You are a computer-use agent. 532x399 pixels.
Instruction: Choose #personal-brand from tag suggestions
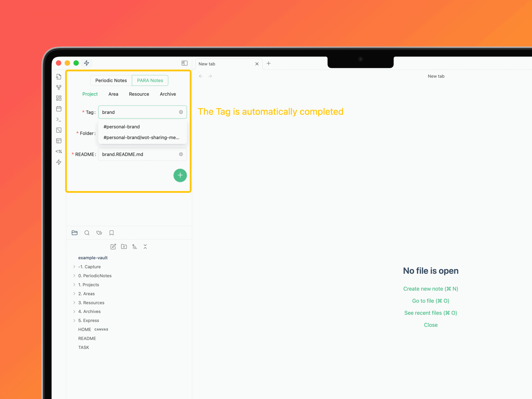[121, 127]
